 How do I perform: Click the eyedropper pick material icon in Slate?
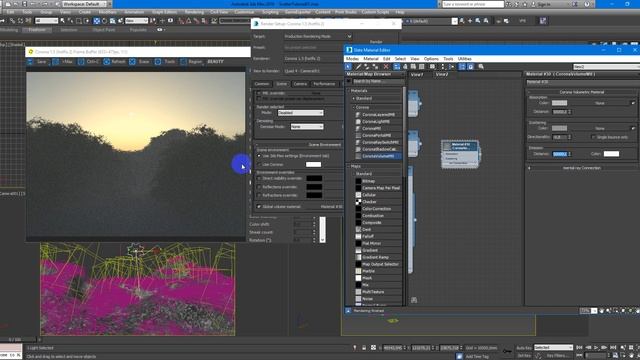click(358, 67)
